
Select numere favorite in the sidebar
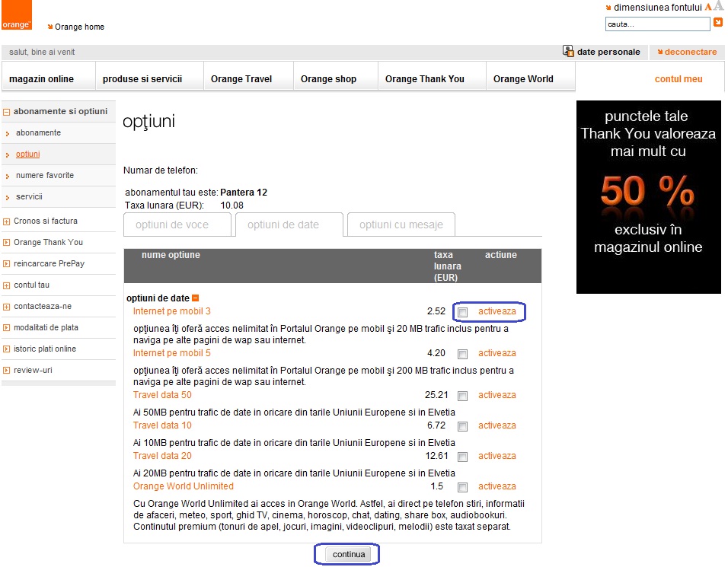[x=45, y=175]
